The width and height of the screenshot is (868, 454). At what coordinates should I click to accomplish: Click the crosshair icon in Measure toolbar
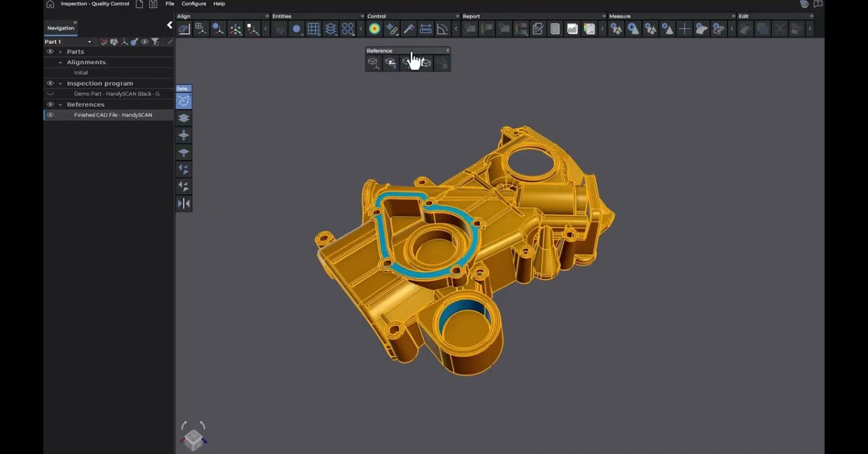pyautogui.click(x=684, y=29)
